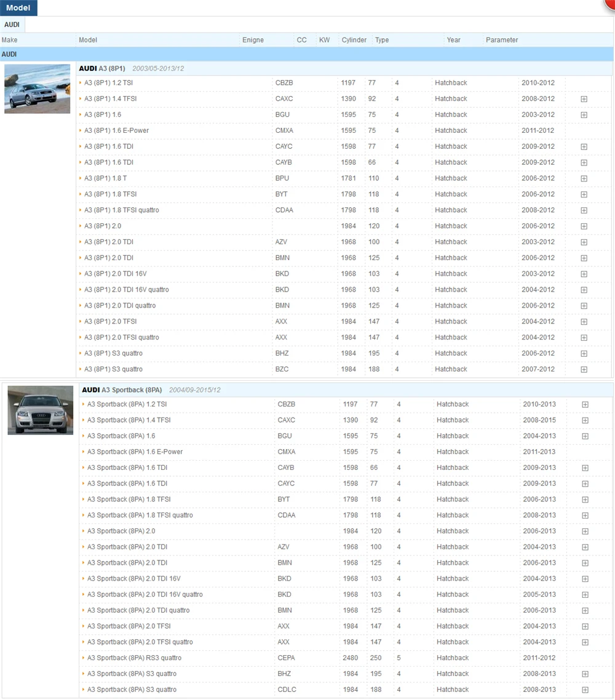Open plus icon for A3 (8P1) 1.6 TDI CAYB
The image size is (615, 700).
point(584,162)
